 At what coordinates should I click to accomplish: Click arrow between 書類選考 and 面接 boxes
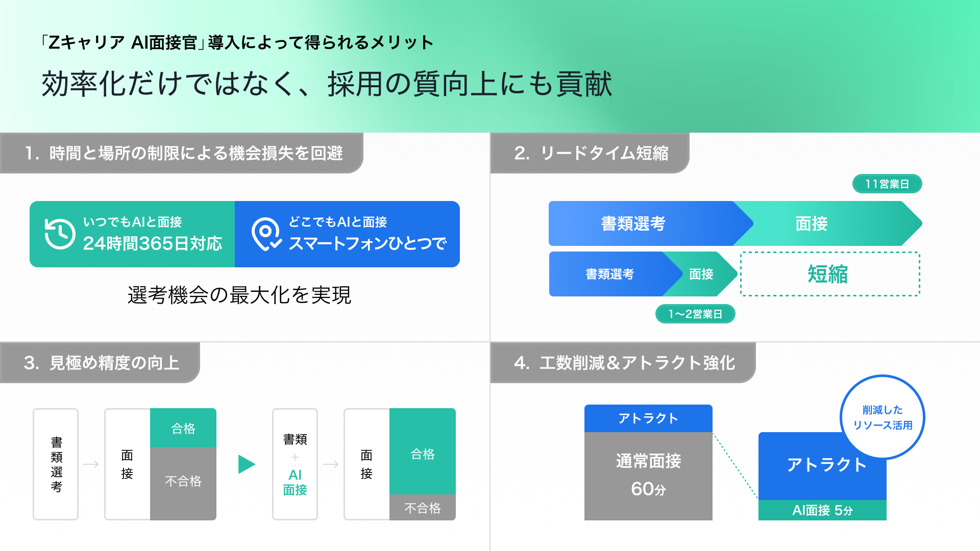coord(91,464)
